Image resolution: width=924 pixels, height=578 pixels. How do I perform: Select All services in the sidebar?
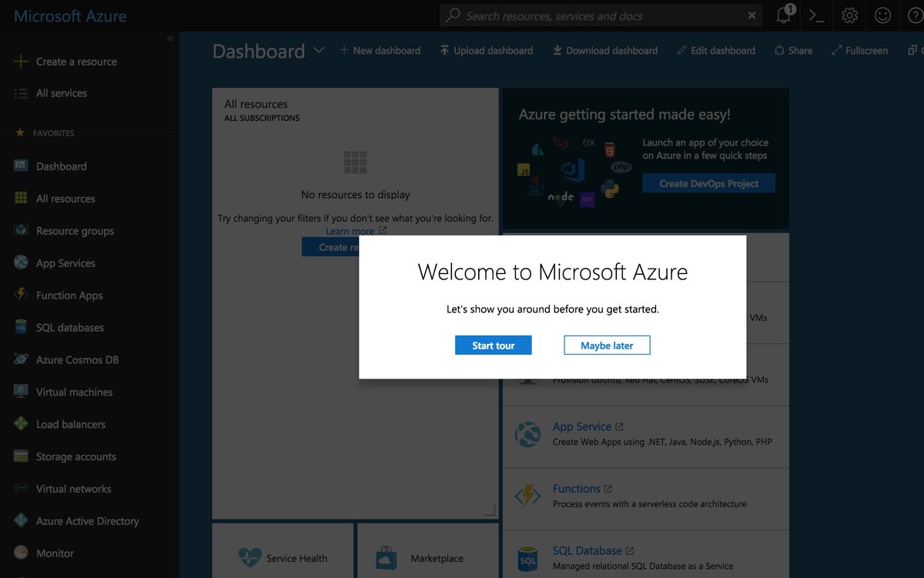62,93
